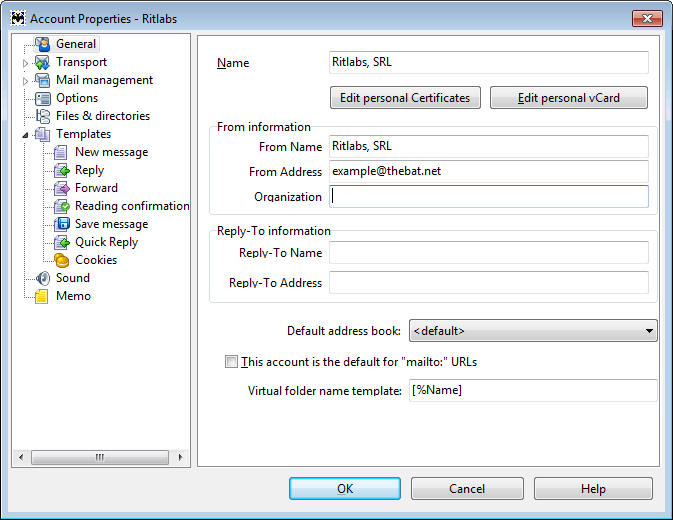The image size is (673, 520).
Task: Click the From Address field
Action: [489, 172]
